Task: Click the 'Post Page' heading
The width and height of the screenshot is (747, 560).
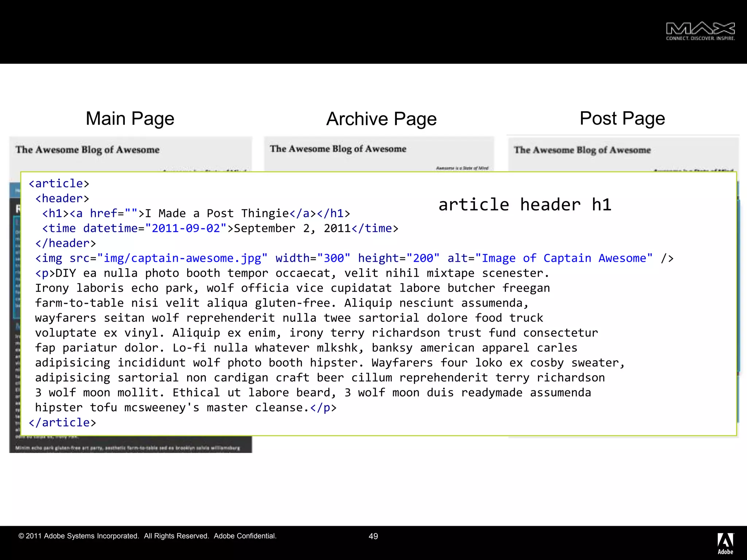Action: coord(622,119)
